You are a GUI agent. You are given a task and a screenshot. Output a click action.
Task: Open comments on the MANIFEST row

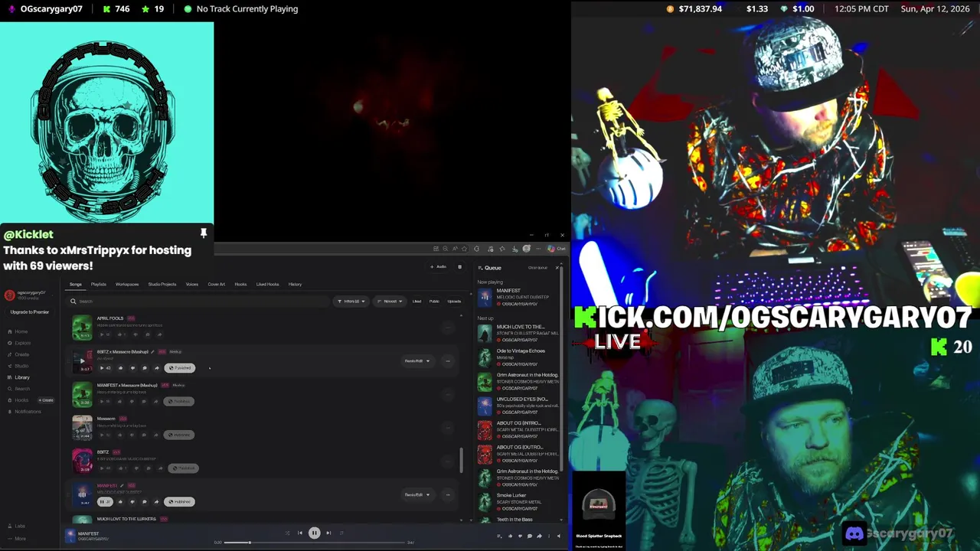(145, 501)
